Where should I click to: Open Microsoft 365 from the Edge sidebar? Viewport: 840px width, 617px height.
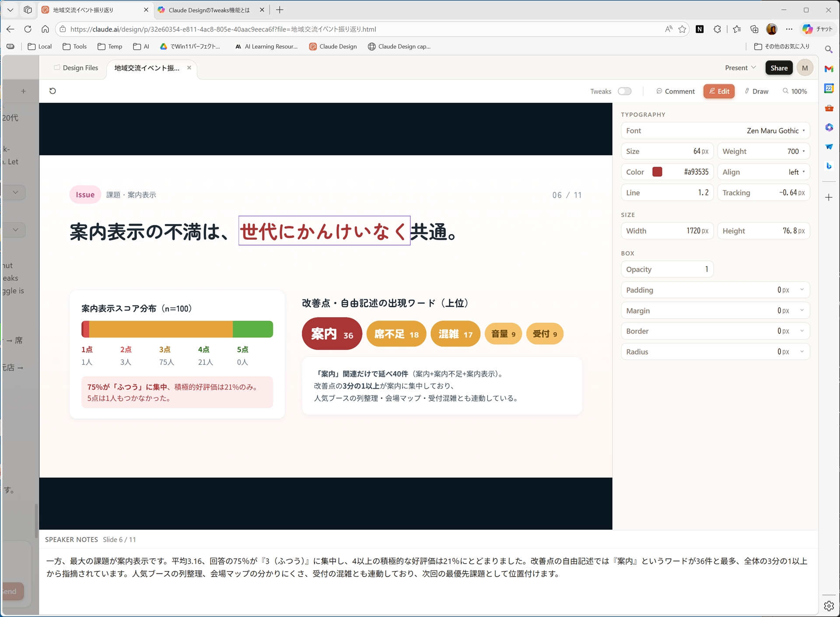(x=829, y=127)
